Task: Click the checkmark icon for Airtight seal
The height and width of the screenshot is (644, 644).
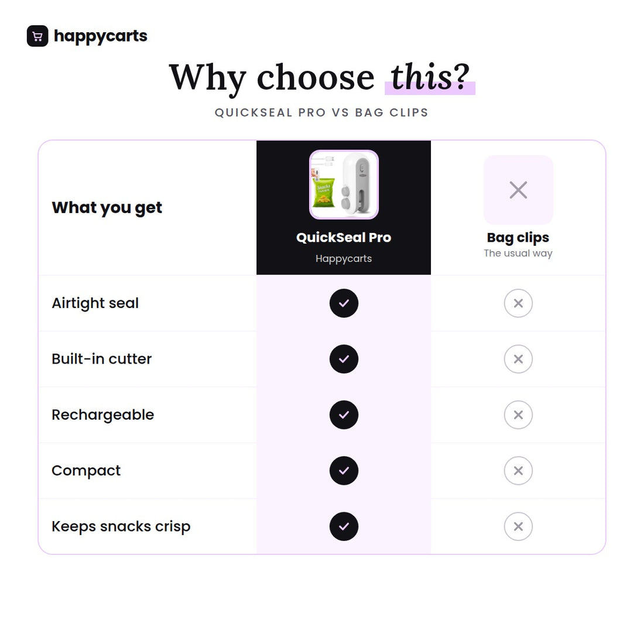Action: [344, 303]
